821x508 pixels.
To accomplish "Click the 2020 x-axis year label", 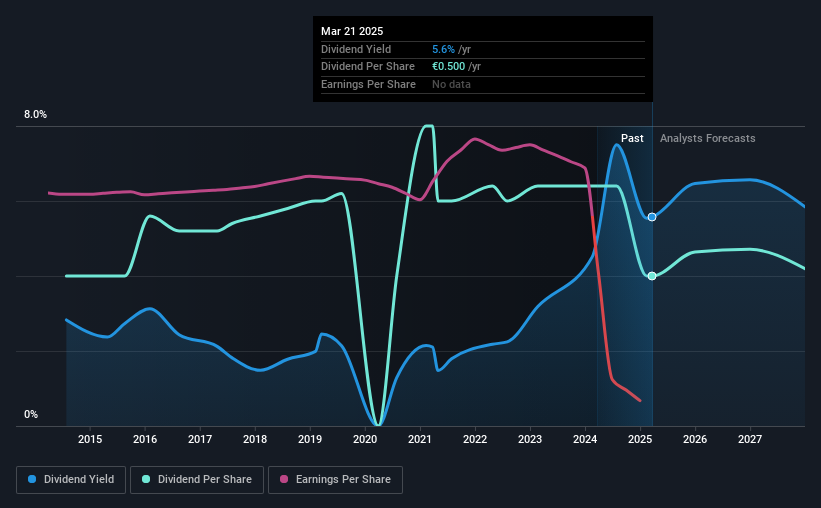I will coord(365,439).
